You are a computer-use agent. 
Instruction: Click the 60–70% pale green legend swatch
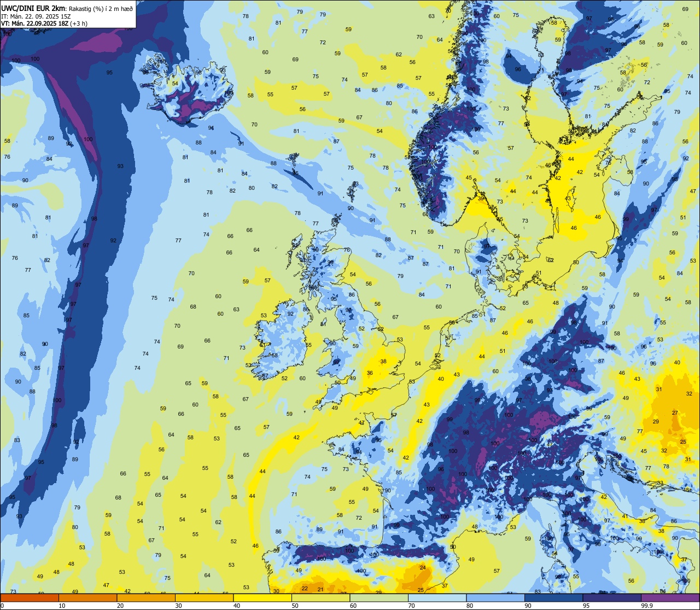379,598
